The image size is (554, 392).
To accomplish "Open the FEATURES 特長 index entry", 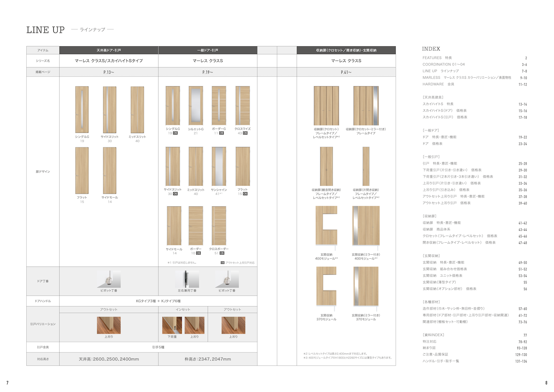I will pyautogui.click(x=437, y=58).
